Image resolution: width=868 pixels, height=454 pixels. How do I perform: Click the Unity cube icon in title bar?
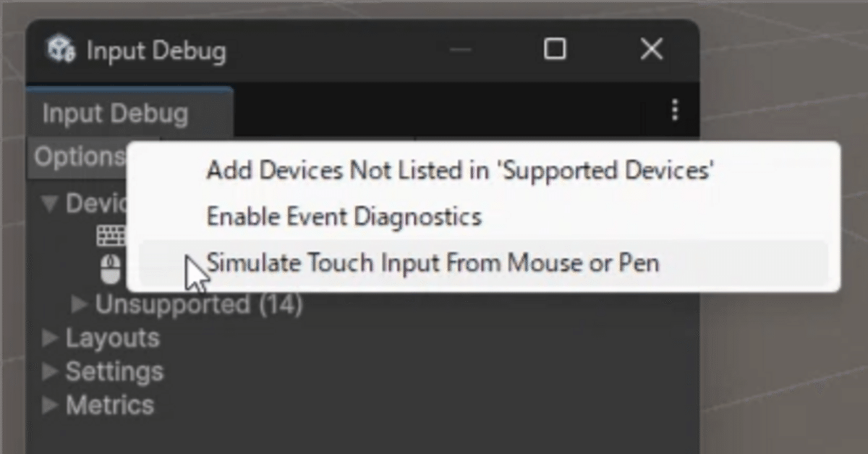pos(61,50)
